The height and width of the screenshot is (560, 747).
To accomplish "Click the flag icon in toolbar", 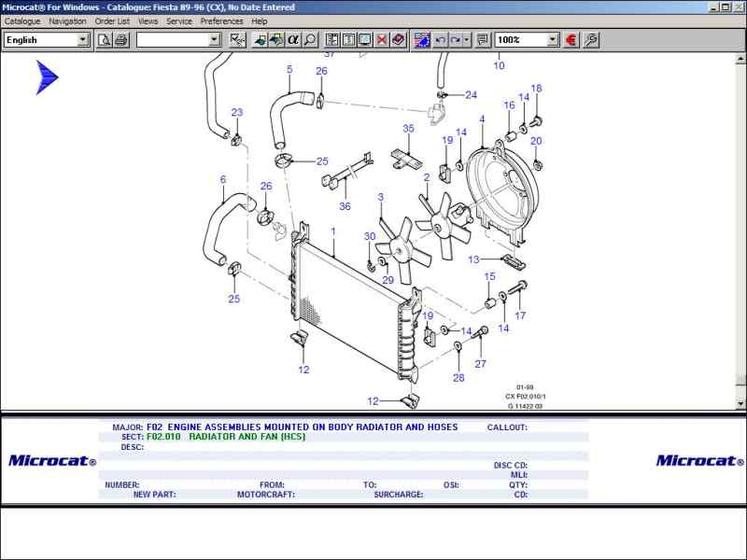I will [422, 40].
